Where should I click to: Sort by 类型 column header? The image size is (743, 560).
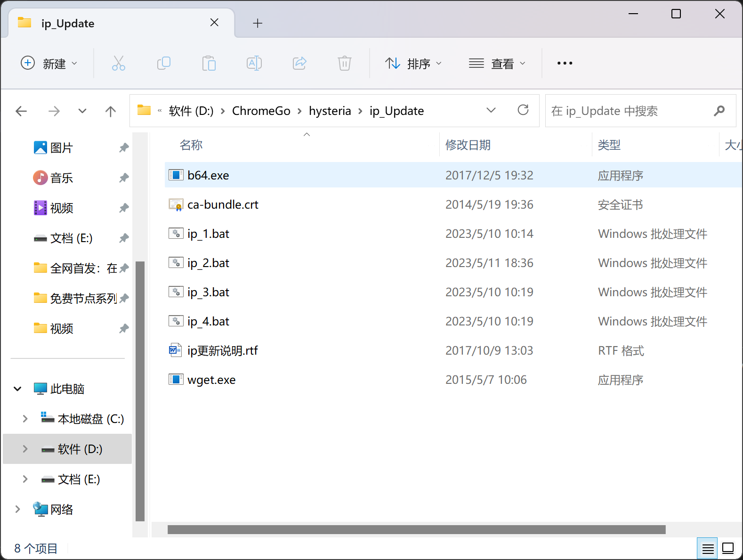tap(609, 145)
